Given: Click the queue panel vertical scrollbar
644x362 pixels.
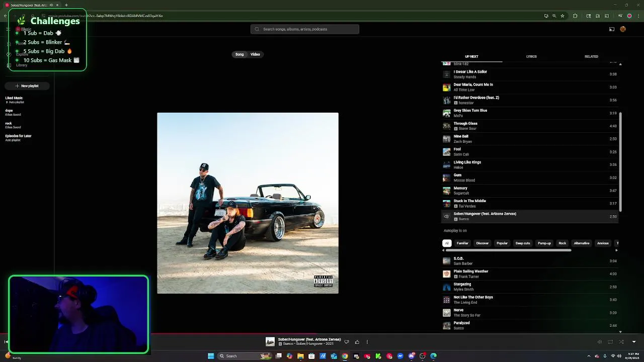Looking at the screenshot, I should pyautogui.click(x=620, y=162).
